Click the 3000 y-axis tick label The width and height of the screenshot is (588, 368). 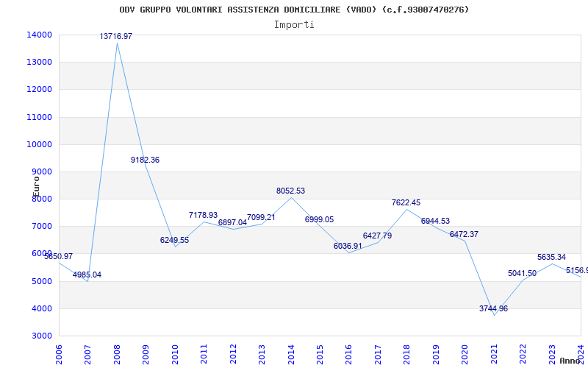point(41,336)
